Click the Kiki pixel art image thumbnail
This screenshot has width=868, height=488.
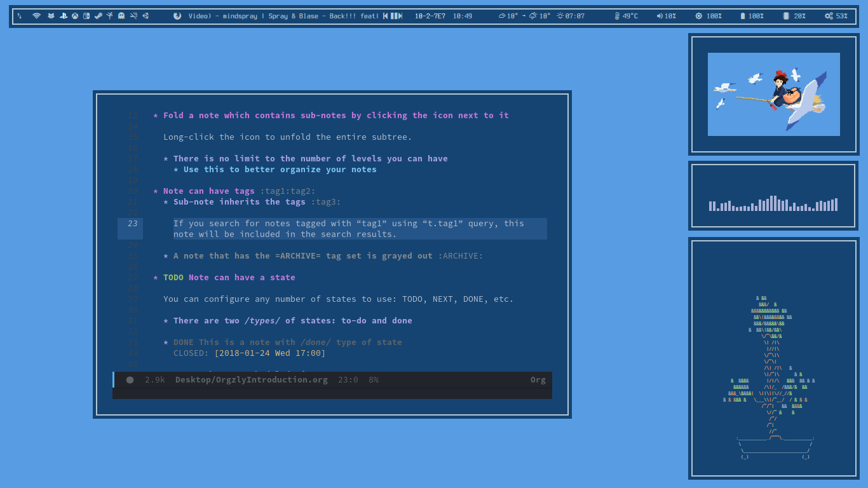pyautogui.click(x=773, y=94)
